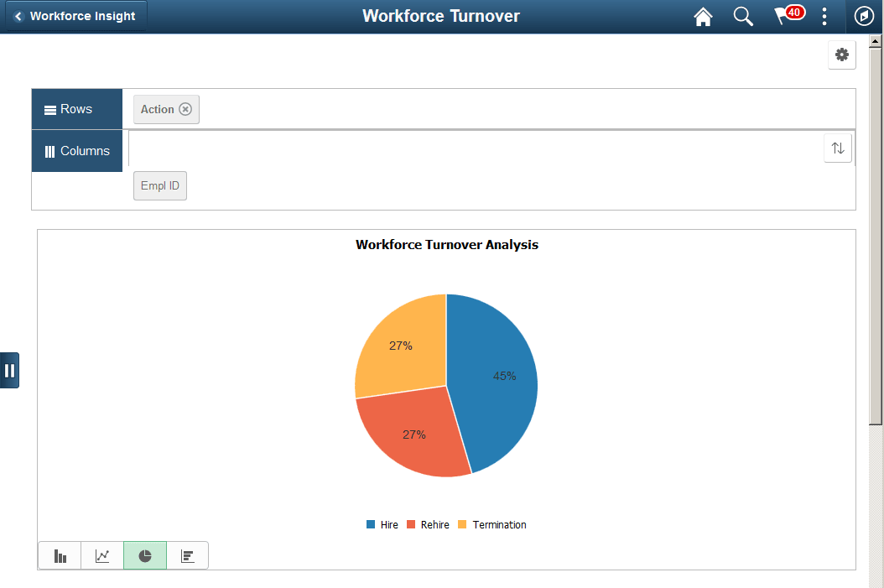Image resolution: width=884 pixels, height=588 pixels.
Task: Navigate back via Workforce Insight link
Action: (x=74, y=16)
